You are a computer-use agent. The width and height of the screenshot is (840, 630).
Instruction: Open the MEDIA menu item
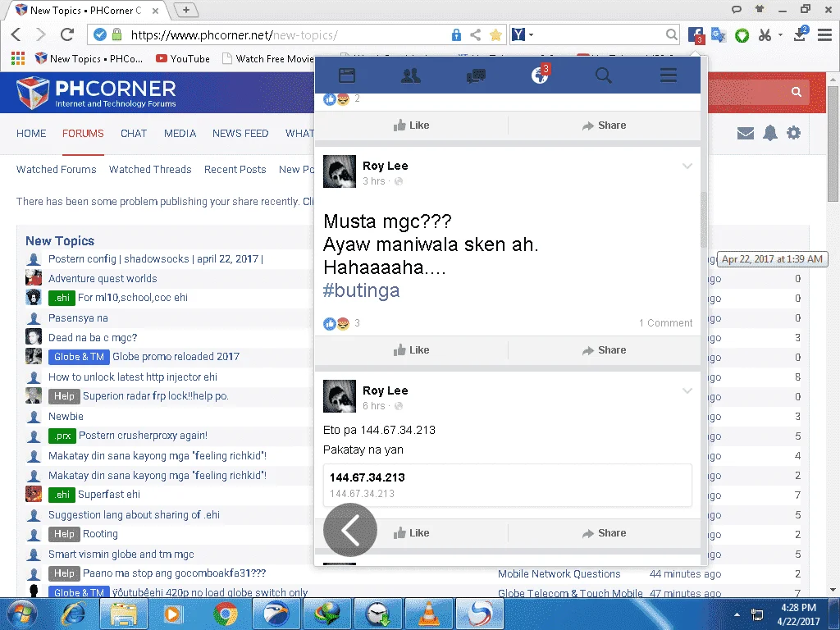click(180, 134)
